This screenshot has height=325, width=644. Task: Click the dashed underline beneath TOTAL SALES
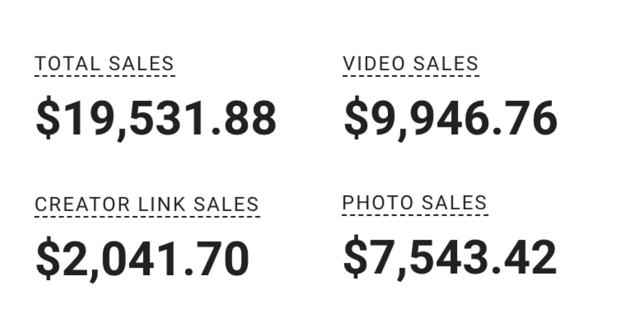pyautogui.click(x=105, y=76)
